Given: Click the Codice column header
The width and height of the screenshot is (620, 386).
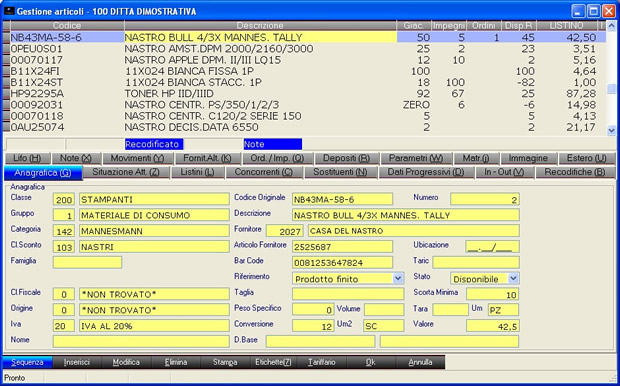Looking at the screenshot, I should [66, 26].
